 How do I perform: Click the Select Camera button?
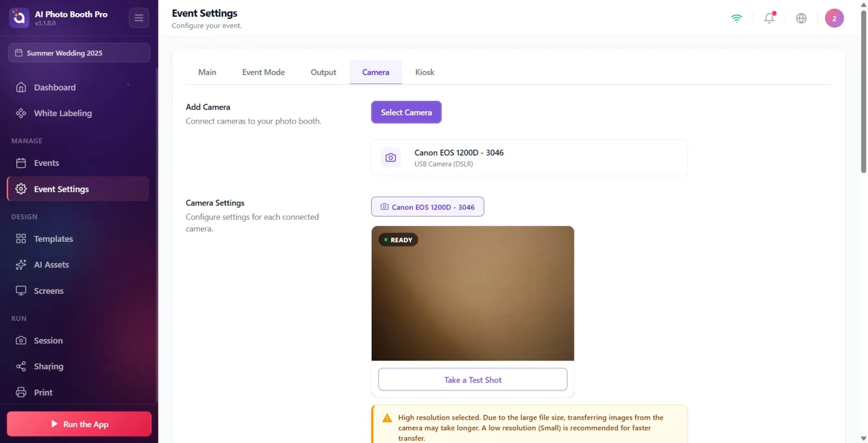(x=406, y=112)
